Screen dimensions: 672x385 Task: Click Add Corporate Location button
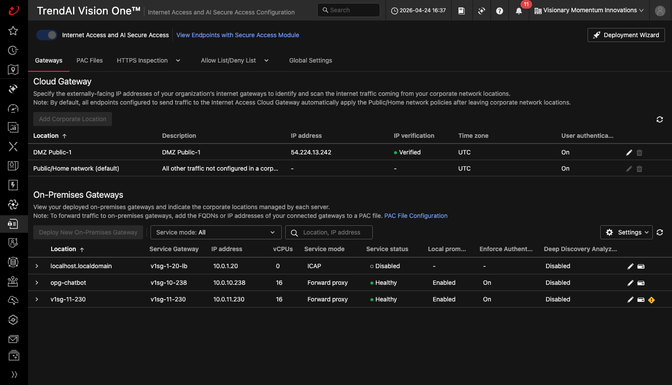coord(72,119)
